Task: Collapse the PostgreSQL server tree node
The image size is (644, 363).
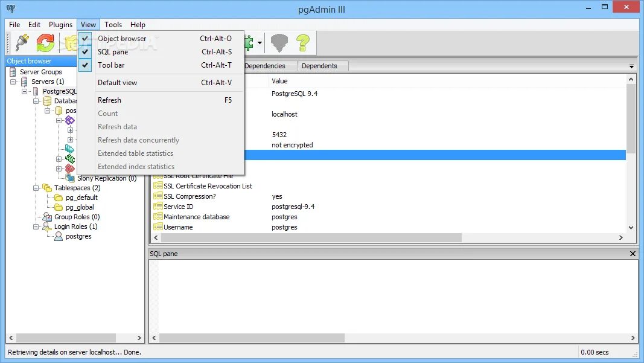Action: [25, 91]
